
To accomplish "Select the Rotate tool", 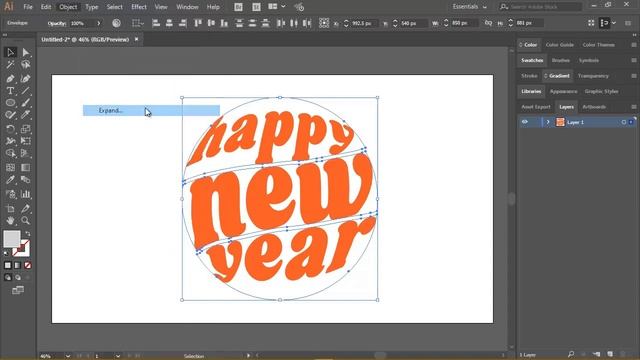I will point(11,129).
